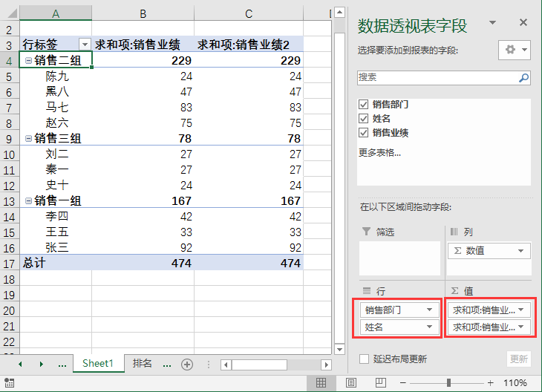Open the 销售部门 row field dropdown
The width and height of the screenshot is (542, 392).
pyautogui.click(x=429, y=310)
